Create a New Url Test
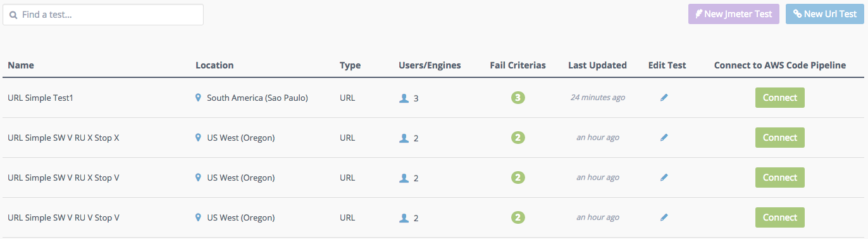Viewport: 868px width, 239px height. tap(825, 14)
